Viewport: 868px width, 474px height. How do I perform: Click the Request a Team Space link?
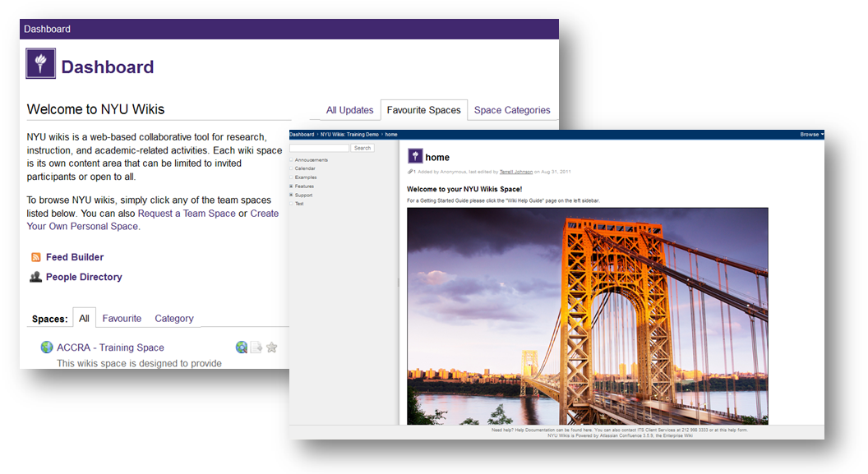tap(187, 214)
